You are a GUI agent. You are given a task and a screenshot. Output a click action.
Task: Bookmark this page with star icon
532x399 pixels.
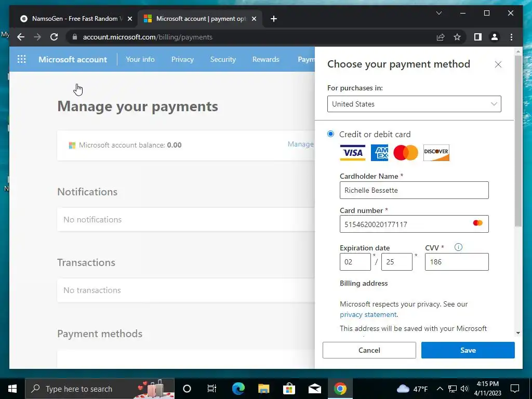(457, 37)
